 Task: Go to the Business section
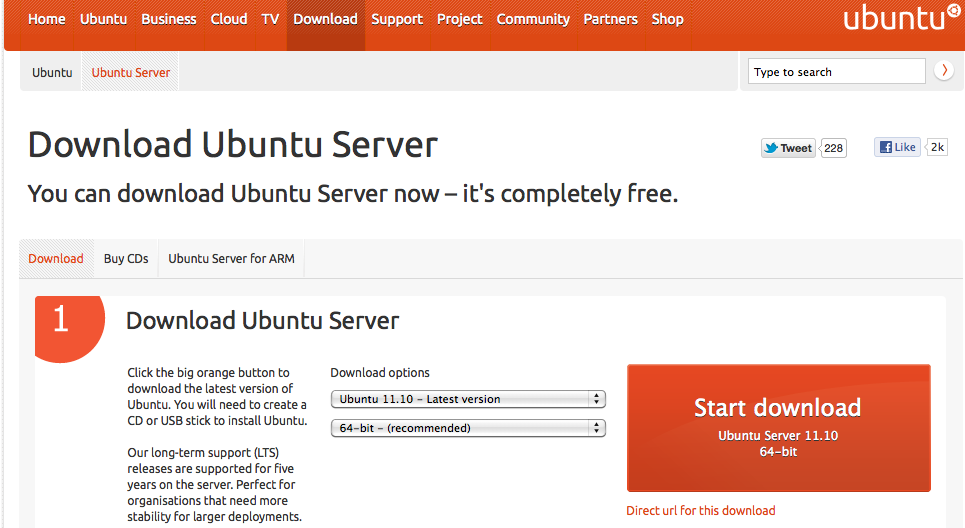pos(169,19)
